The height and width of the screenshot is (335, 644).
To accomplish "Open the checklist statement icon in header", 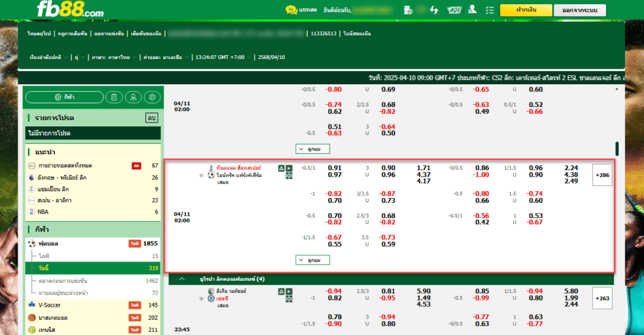I will [x=489, y=10].
